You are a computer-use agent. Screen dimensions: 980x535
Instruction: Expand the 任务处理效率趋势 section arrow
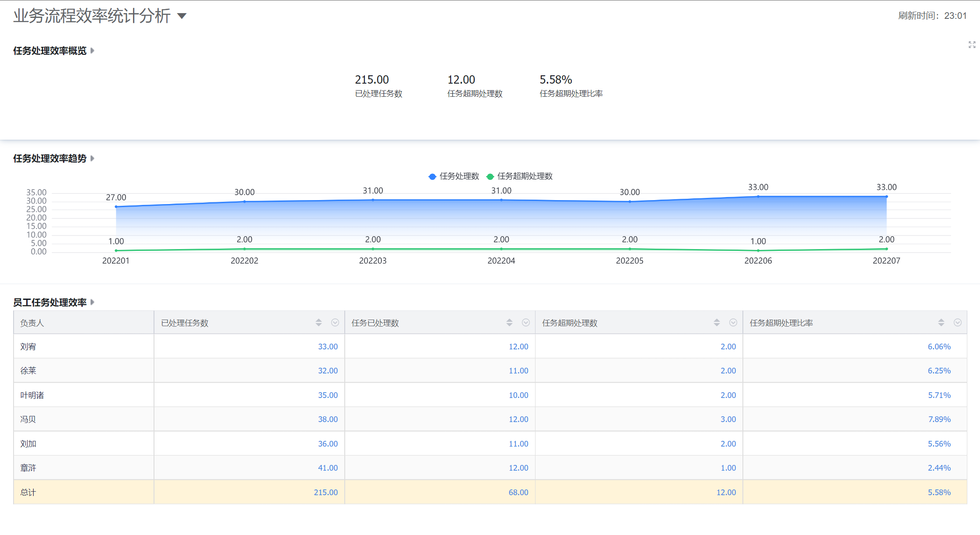92,158
